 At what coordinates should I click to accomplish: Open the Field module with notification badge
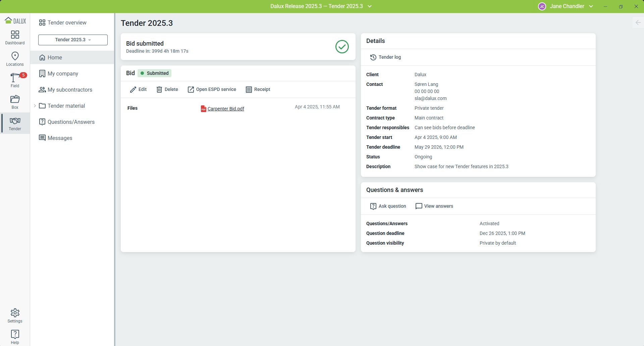coord(15,81)
